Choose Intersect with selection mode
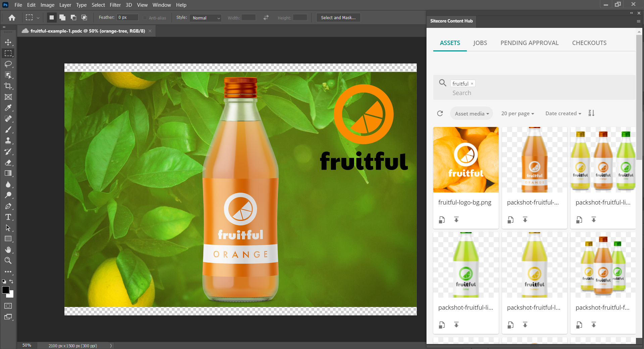The width and height of the screenshot is (644, 349). point(84,17)
